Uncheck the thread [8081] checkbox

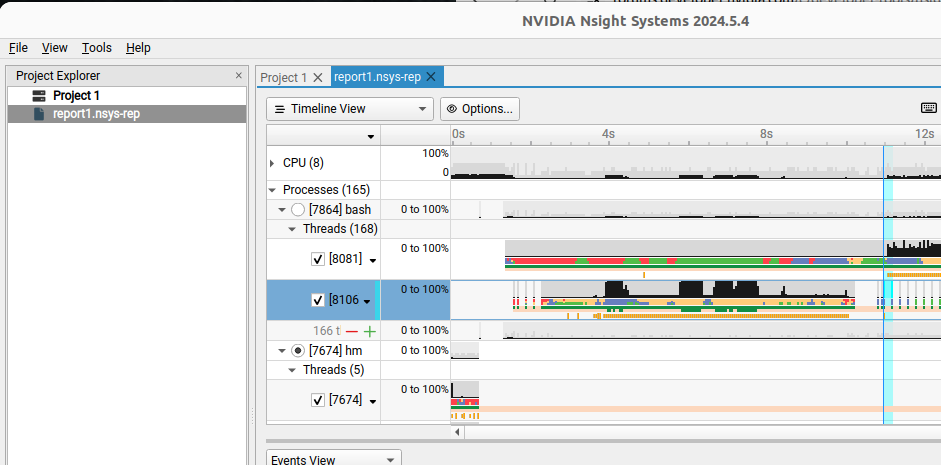tap(318, 259)
